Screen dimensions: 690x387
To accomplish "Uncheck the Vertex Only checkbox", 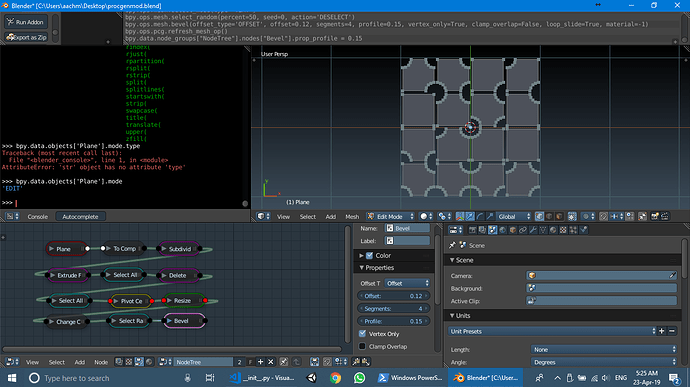I will (362, 334).
